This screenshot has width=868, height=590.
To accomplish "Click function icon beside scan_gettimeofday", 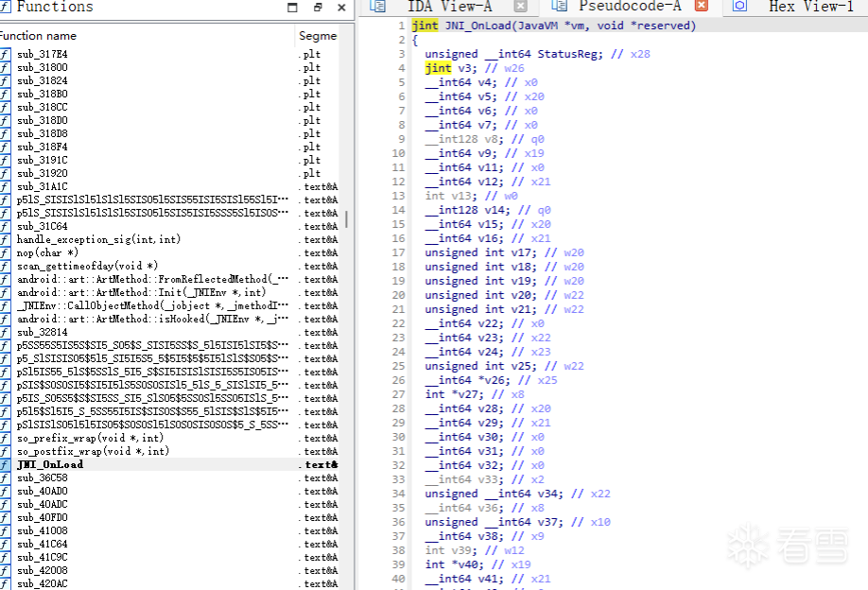I will tap(5, 267).
